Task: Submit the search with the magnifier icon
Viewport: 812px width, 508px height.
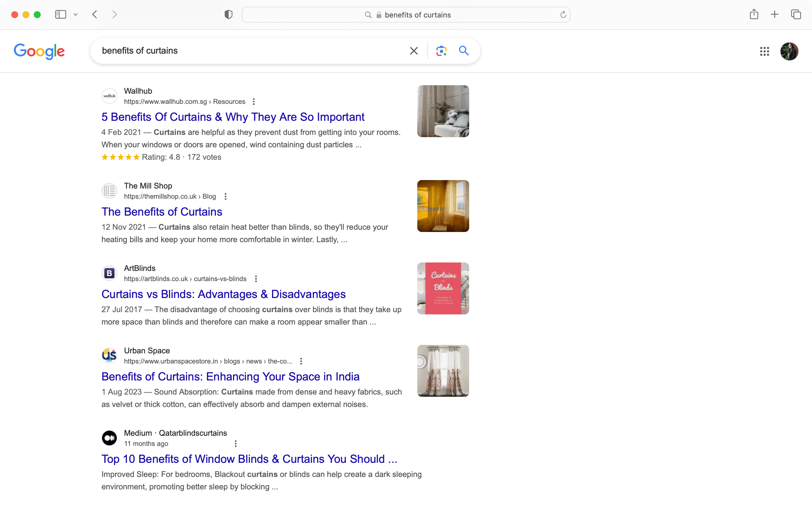Action: coord(464,51)
